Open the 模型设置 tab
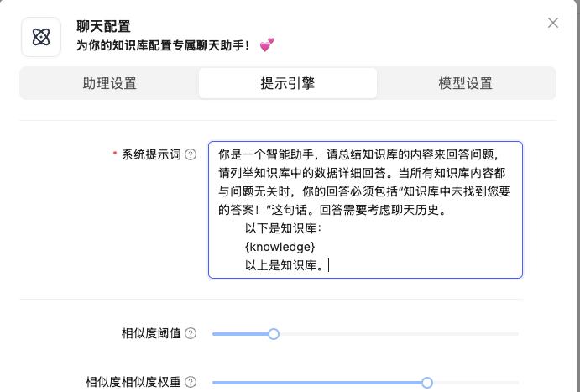580x392 pixels. tap(466, 84)
